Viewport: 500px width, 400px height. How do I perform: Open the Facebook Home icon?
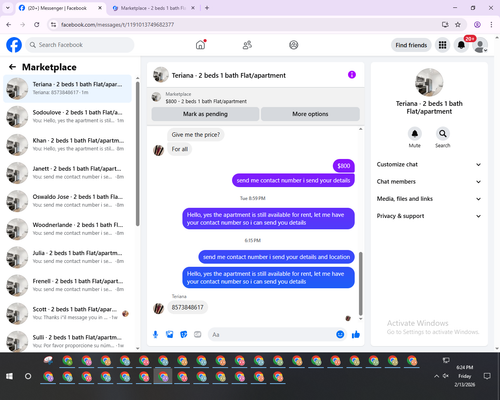coord(200,45)
